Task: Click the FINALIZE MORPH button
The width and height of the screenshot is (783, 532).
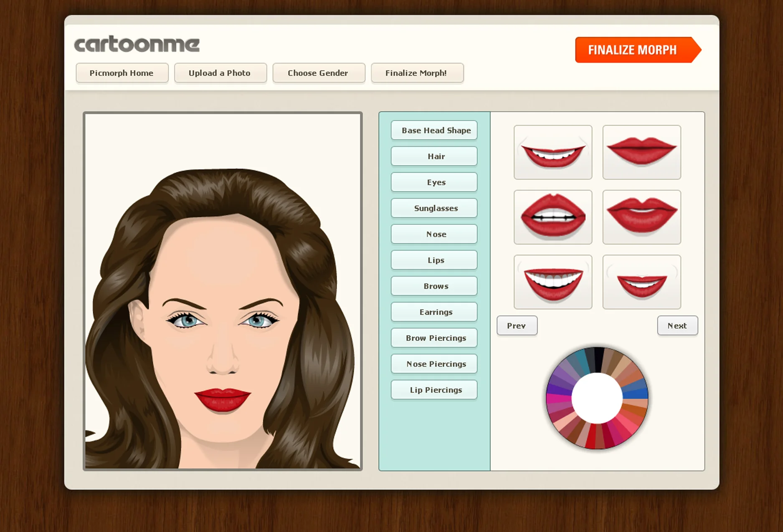Action: click(633, 50)
